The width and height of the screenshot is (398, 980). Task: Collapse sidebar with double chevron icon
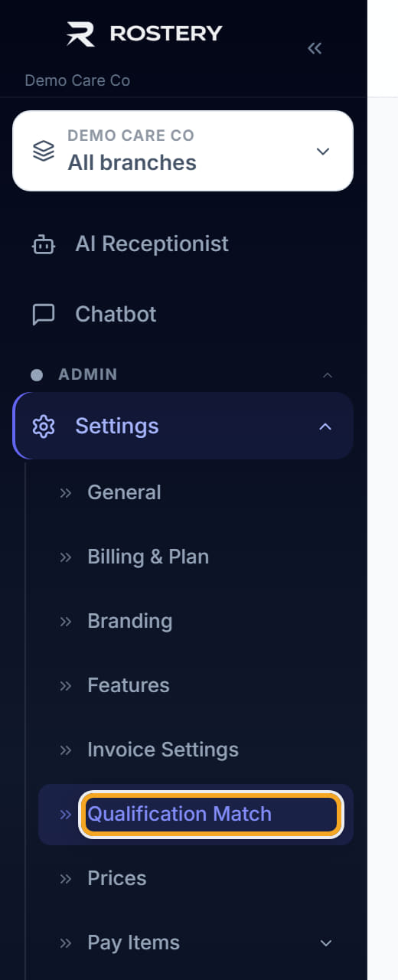[315, 48]
